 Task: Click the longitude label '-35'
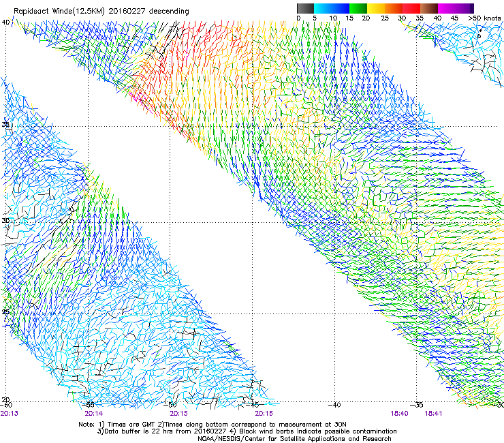coord(417,405)
